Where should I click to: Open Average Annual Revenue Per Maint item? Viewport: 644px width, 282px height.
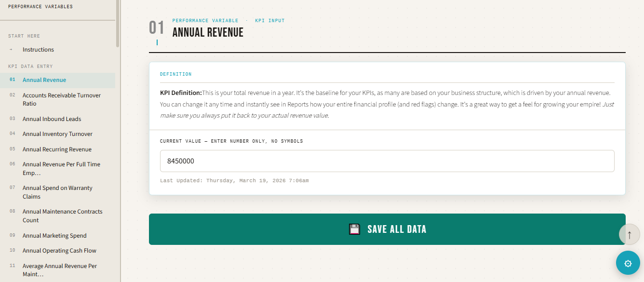(x=59, y=270)
